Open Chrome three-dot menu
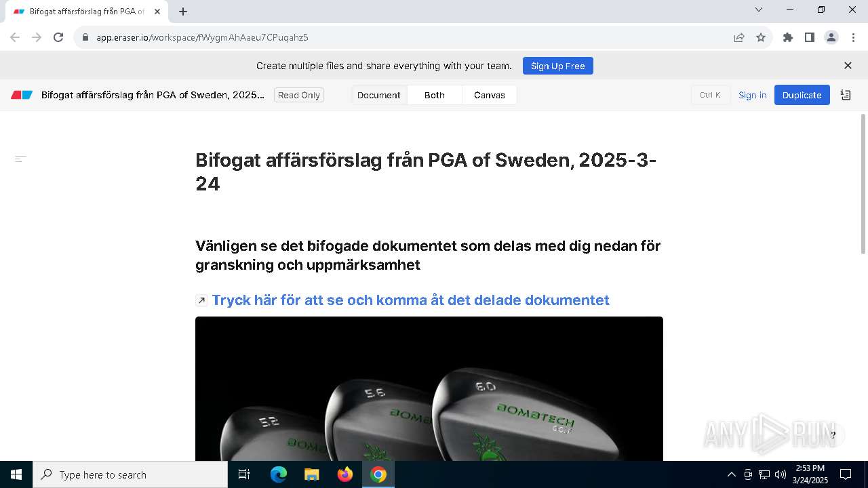Screen dimensions: 868x488 tap(853, 37)
